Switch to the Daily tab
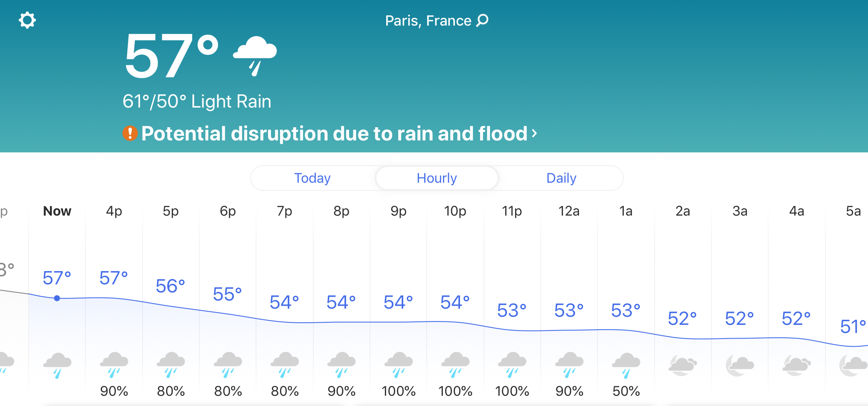The height and width of the screenshot is (406, 868). click(562, 178)
